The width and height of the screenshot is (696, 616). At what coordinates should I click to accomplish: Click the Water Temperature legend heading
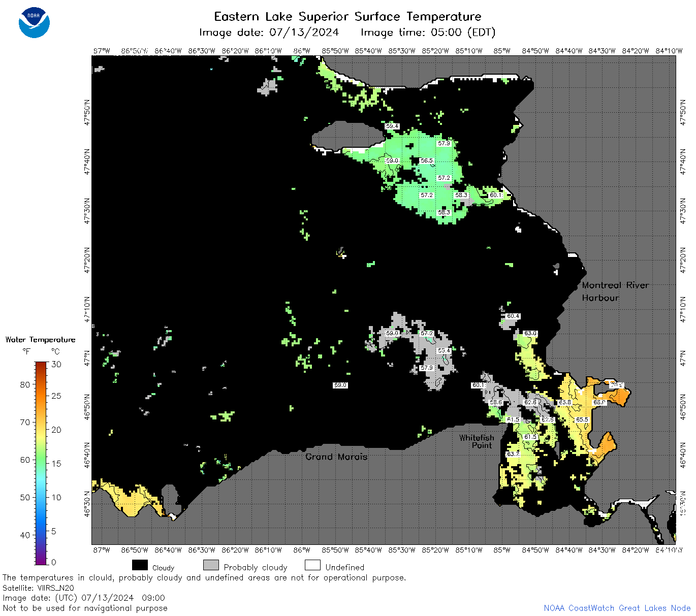[40, 340]
